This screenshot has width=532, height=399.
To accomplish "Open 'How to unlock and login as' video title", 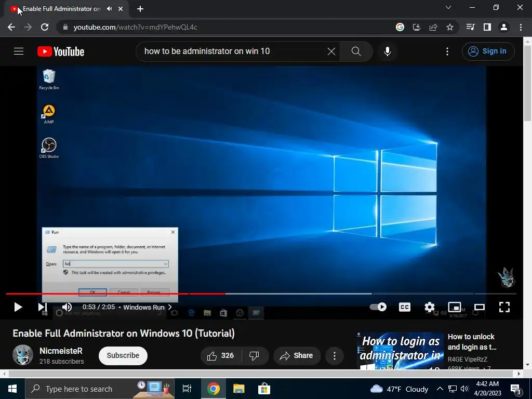I will (x=472, y=342).
